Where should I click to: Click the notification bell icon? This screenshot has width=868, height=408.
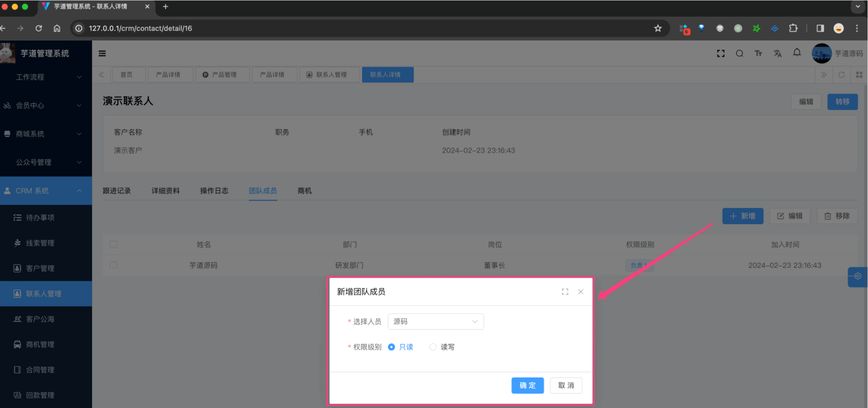(797, 53)
